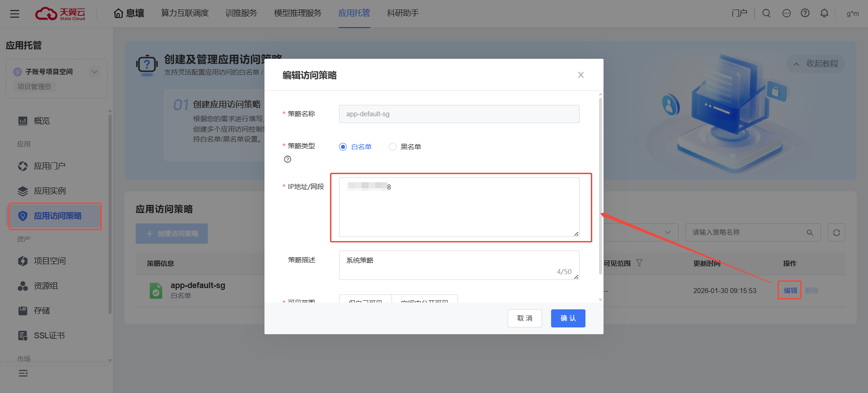Collapse the tutorial with 收起教程
This screenshot has height=393, width=868.
pos(816,64)
